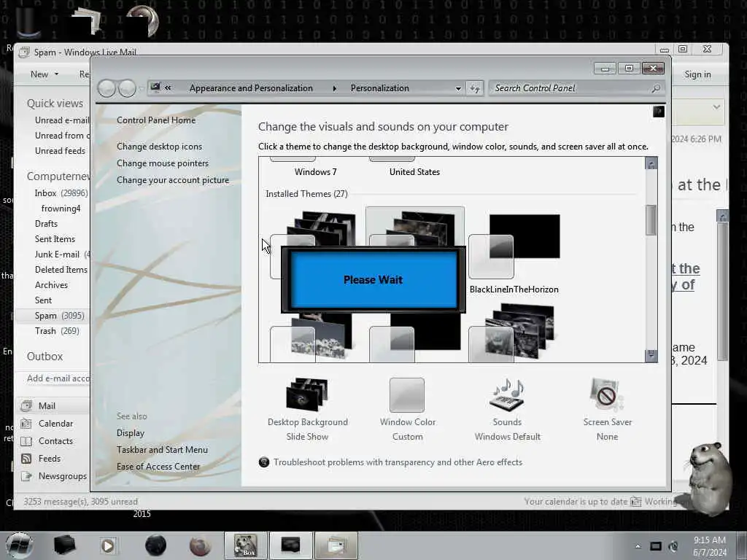The height and width of the screenshot is (560, 747).
Task: Open Screen Saver None settings
Action: coord(607,410)
